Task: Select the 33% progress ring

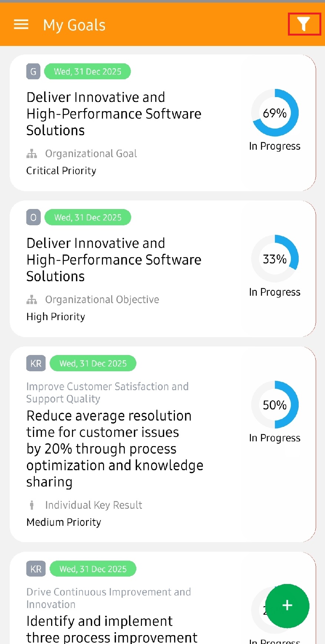Action: pos(275,259)
